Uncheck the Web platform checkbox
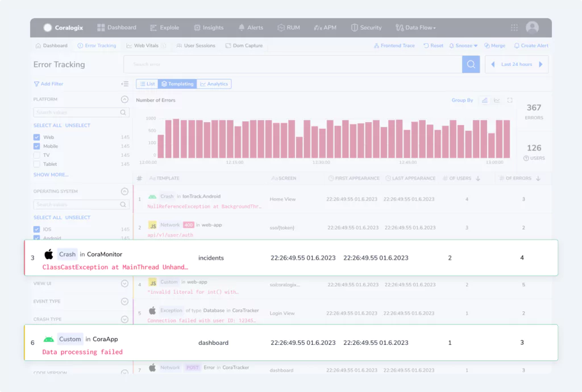Screen dimensions: 582x392 (x=37, y=137)
